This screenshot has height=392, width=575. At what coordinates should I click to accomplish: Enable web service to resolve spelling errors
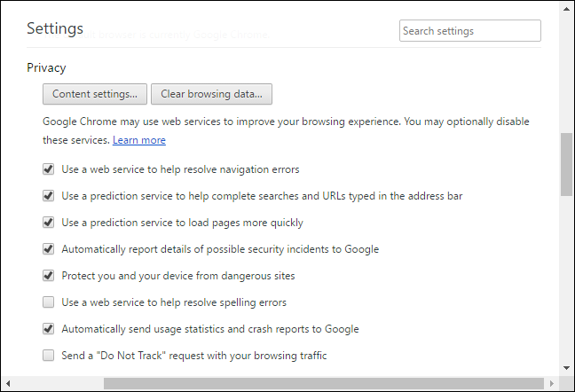pyautogui.click(x=48, y=302)
